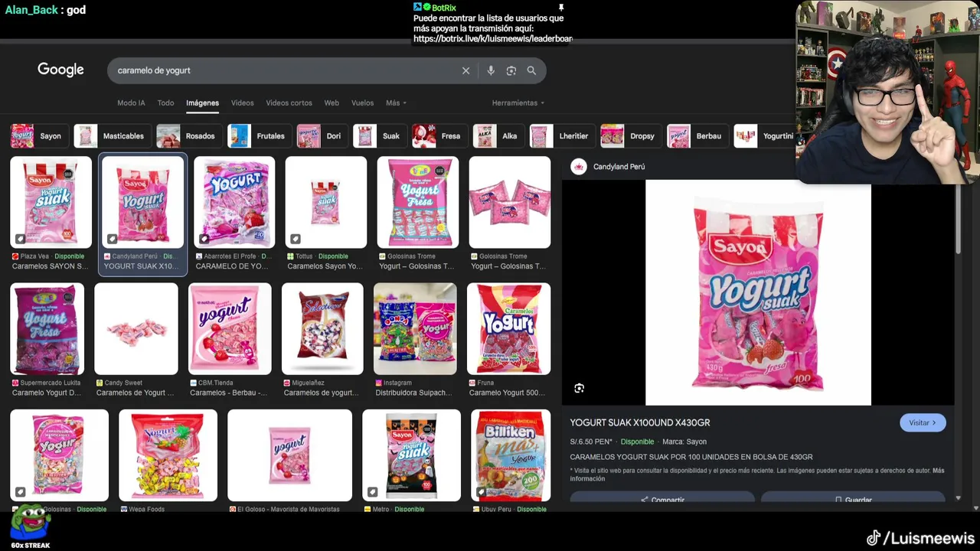This screenshot has height=551, width=980.
Task: Filter images by Sayon chip
Action: pyautogui.click(x=39, y=136)
